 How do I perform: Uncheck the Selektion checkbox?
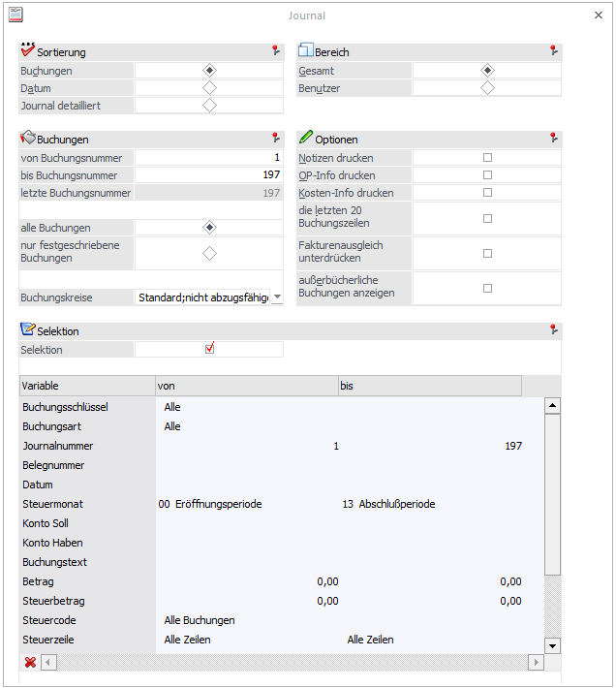pyautogui.click(x=209, y=349)
